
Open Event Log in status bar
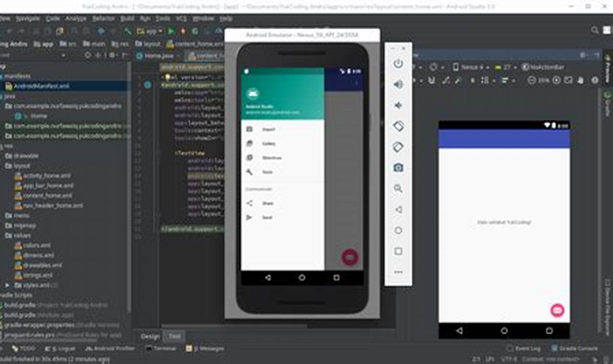pos(523,349)
